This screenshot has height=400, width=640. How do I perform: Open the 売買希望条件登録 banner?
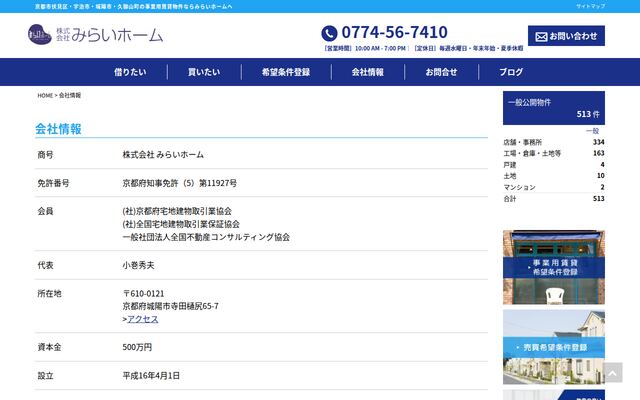(x=553, y=347)
